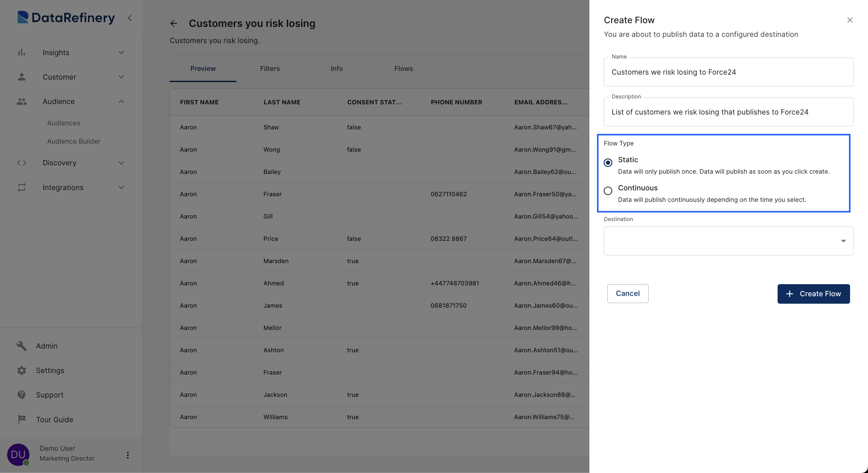The image size is (868, 473).
Task: Toggle the Audience section expander
Action: (120, 101)
